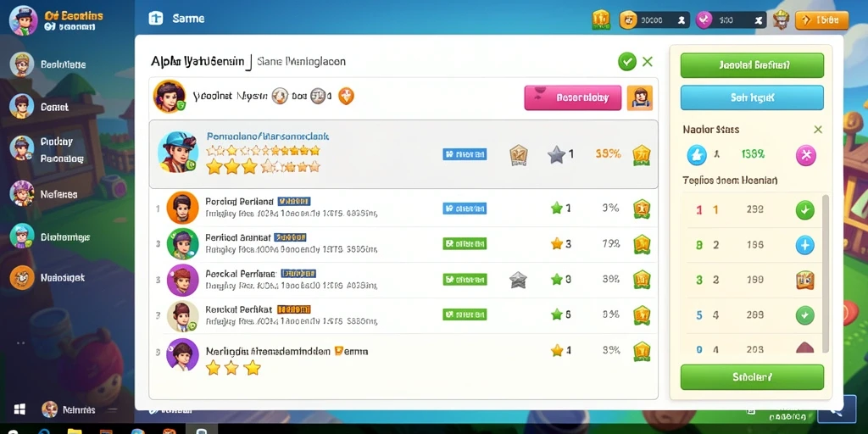Click the pink X circle icon under Naolor Stass
This screenshot has width=868, height=434.
805,156
